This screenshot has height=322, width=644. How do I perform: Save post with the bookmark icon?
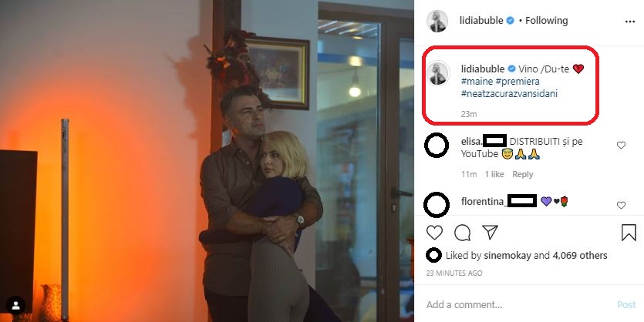(x=629, y=232)
